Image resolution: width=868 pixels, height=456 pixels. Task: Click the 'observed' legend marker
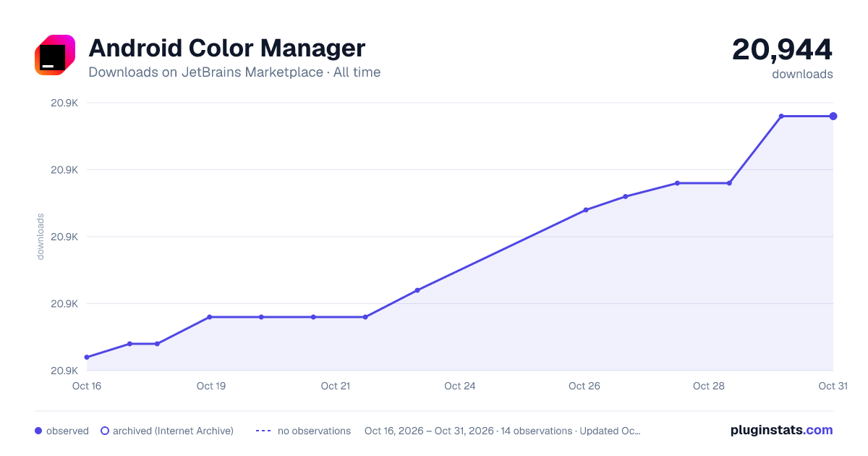click(38, 431)
